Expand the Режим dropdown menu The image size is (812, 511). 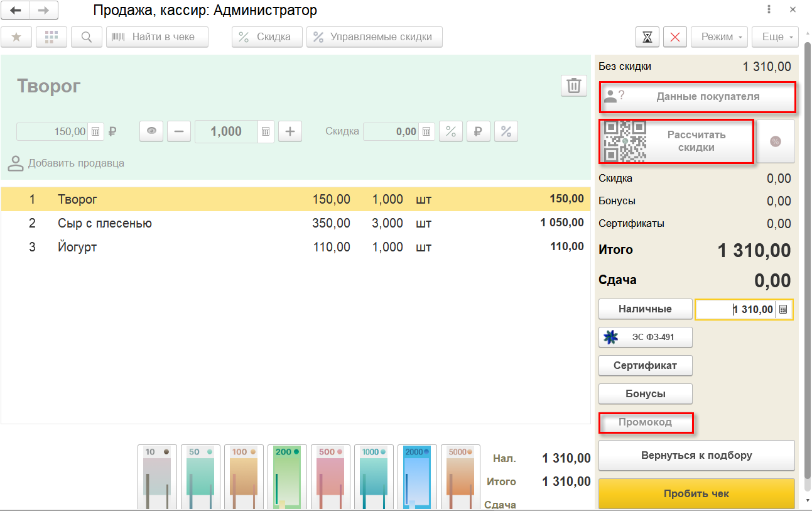click(x=718, y=37)
